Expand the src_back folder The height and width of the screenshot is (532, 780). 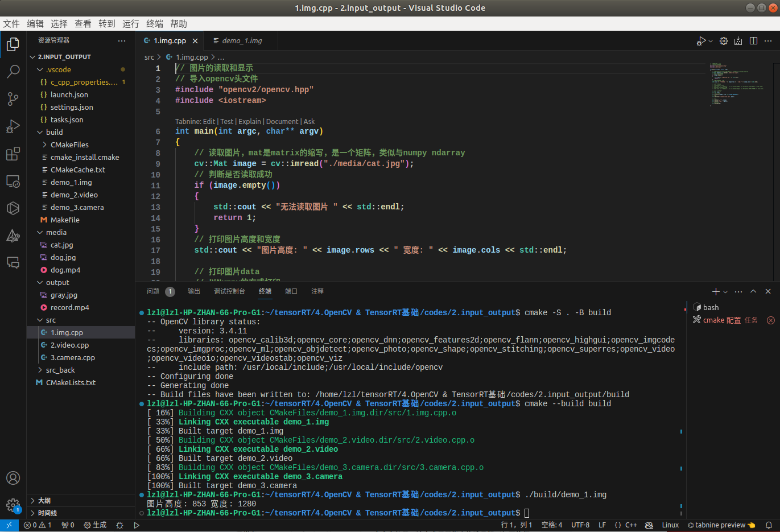click(60, 370)
